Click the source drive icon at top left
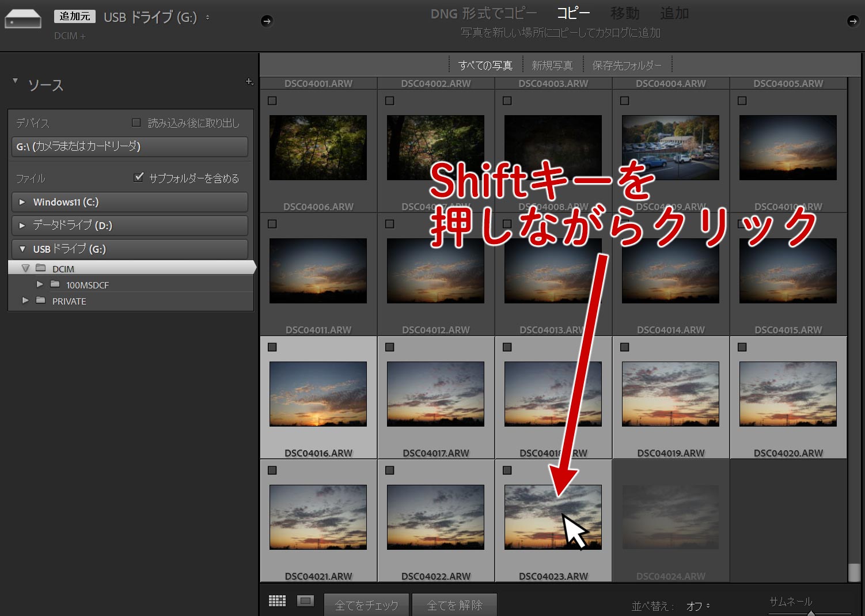The height and width of the screenshot is (616, 865). click(x=23, y=20)
